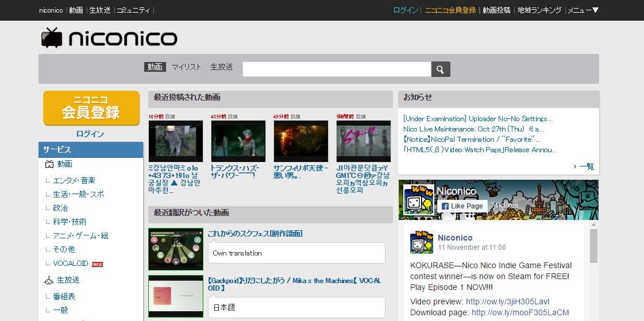Click the Facebook feed scrollbar thumb
Image resolution: width=644 pixels, height=321 pixels.
point(593,246)
